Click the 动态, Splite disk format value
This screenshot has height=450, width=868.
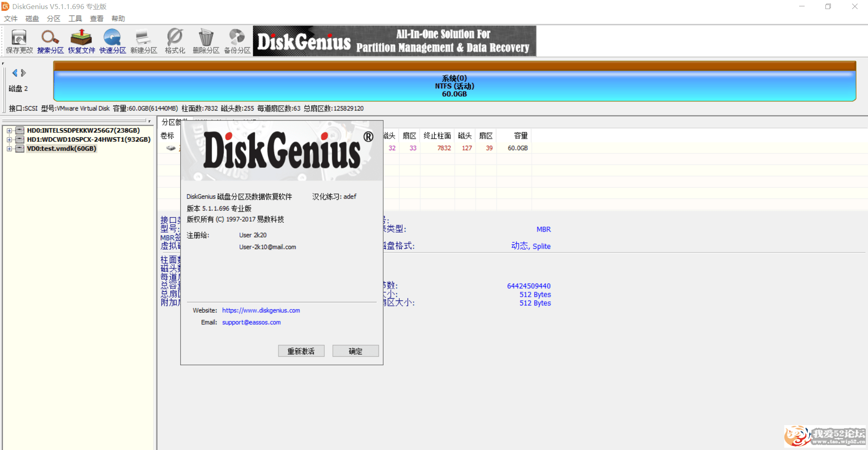point(531,246)
